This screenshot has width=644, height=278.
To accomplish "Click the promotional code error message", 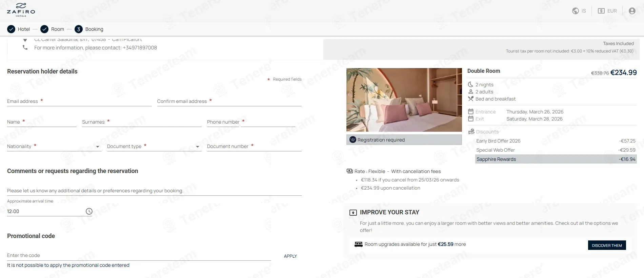I will tap(68, 265).
